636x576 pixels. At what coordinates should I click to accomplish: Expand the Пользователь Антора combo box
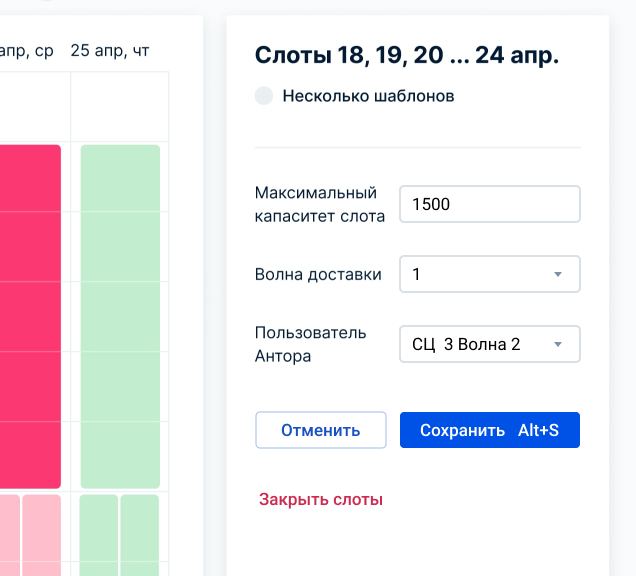pos(489,344)
